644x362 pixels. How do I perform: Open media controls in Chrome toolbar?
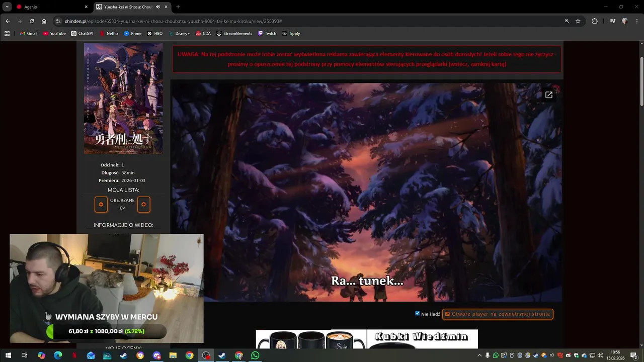tap(612, 21)
